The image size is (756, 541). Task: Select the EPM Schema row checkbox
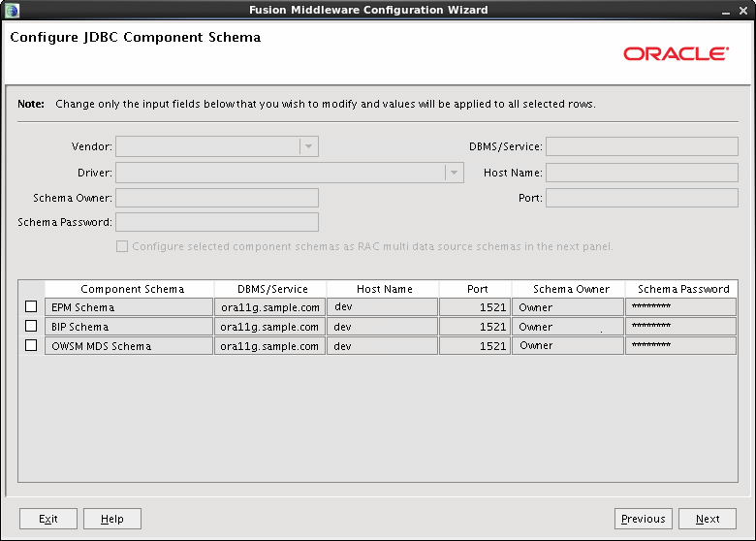(x=31, y=306)
